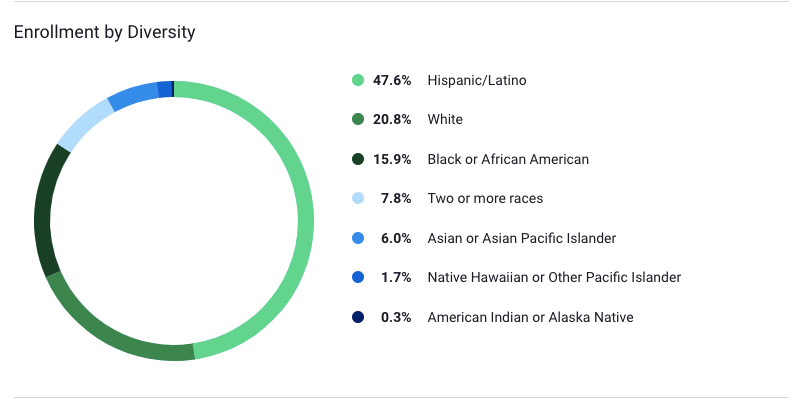Click the navy American Indian legend dot
This screenshot has height=400, width=798.
(358, 317)
